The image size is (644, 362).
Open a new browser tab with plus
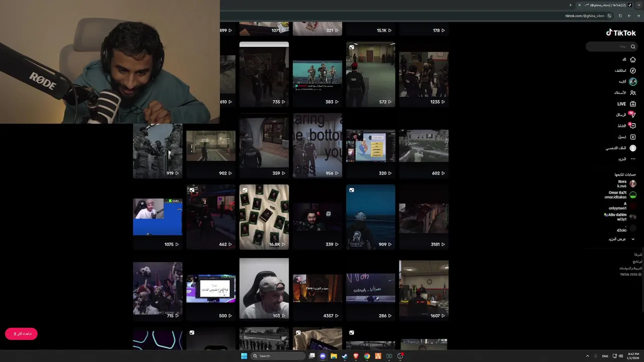click(570, 5)
